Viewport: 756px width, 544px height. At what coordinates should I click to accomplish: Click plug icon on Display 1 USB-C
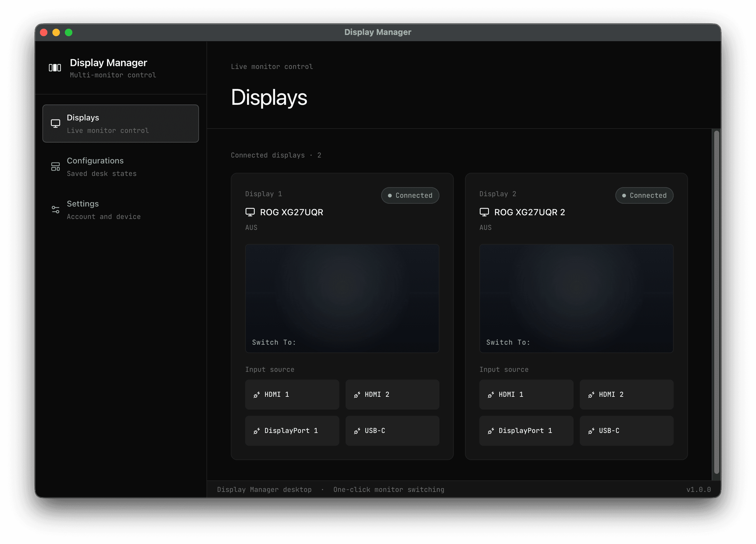coord(357,431)
